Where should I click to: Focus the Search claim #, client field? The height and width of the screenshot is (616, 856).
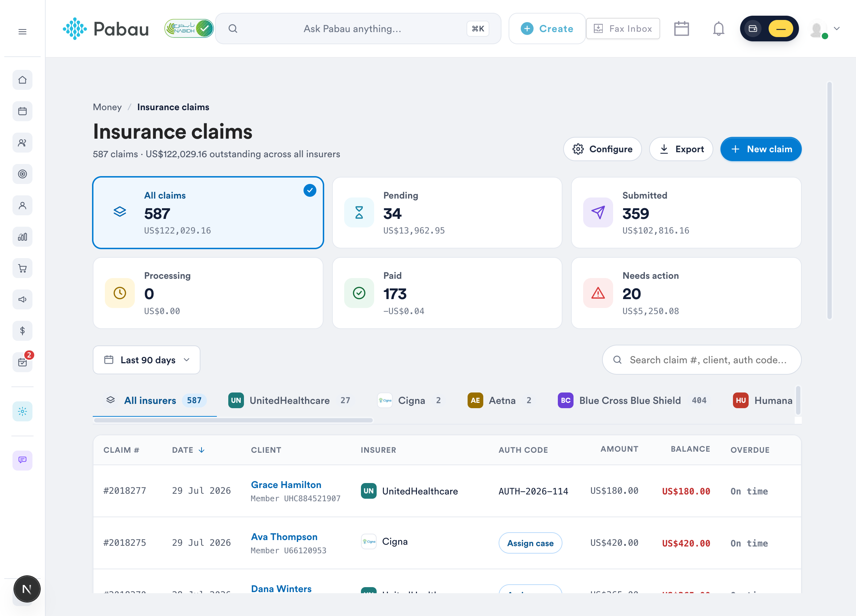(x=702, y=360)
